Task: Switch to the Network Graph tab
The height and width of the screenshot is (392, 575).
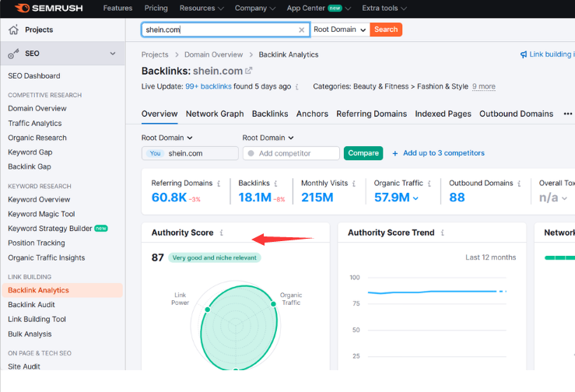Action: tap(215, 114)
